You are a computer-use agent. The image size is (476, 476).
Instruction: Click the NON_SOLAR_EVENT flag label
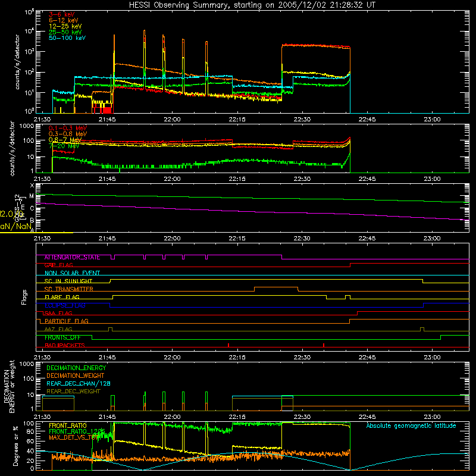coord(72,273)
